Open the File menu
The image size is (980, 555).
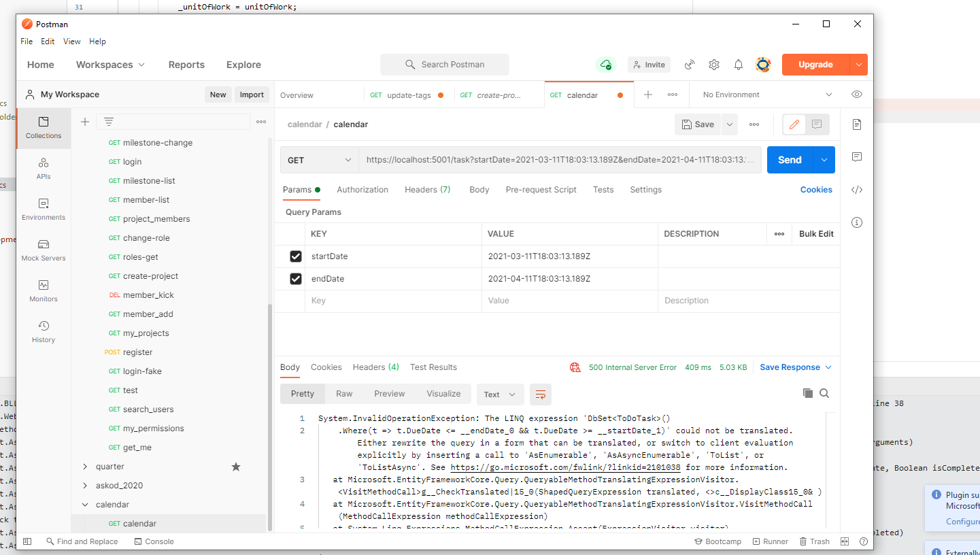[x=27, y=41]
